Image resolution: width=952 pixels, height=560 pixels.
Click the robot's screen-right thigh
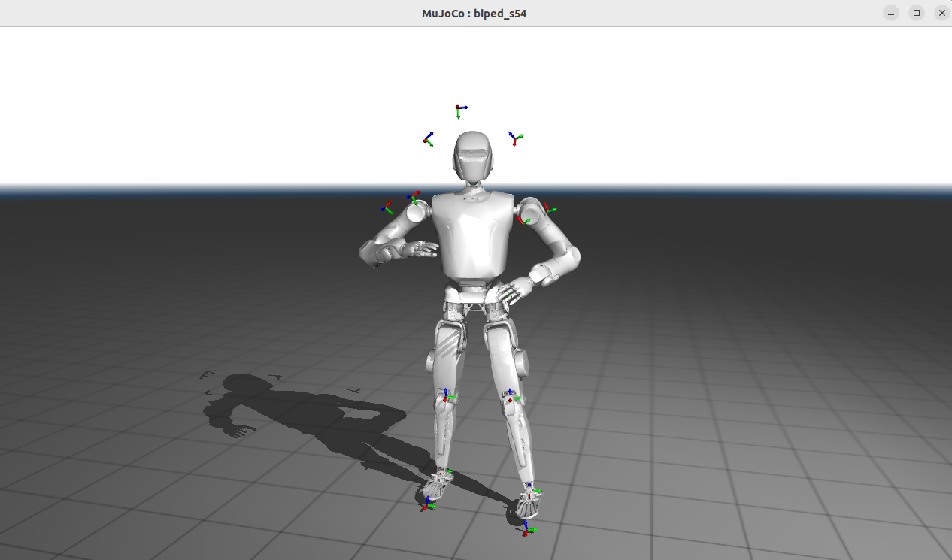click(x=502, y=353)
